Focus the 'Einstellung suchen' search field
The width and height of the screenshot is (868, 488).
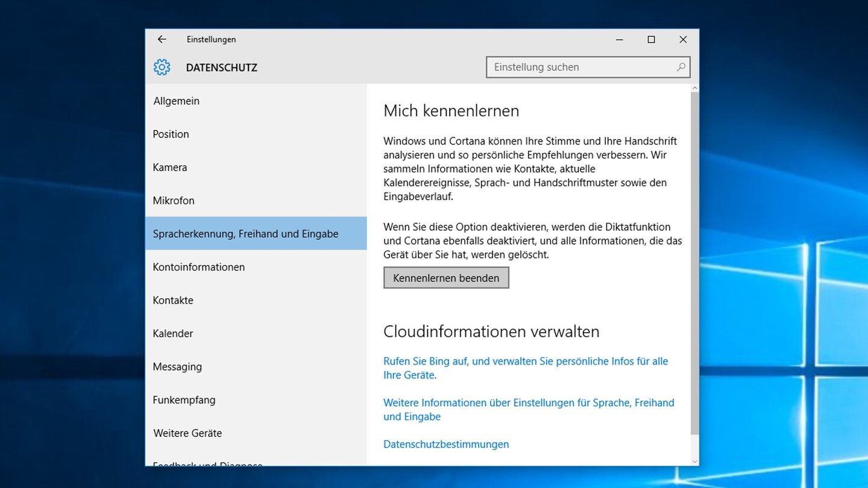tap(588, 67)
